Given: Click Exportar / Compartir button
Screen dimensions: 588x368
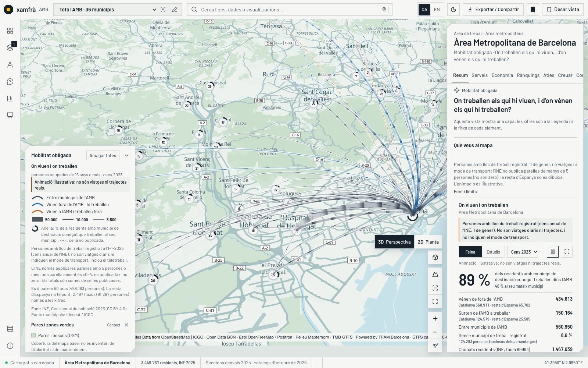Looking at the screenshot, I should [493, 10].
